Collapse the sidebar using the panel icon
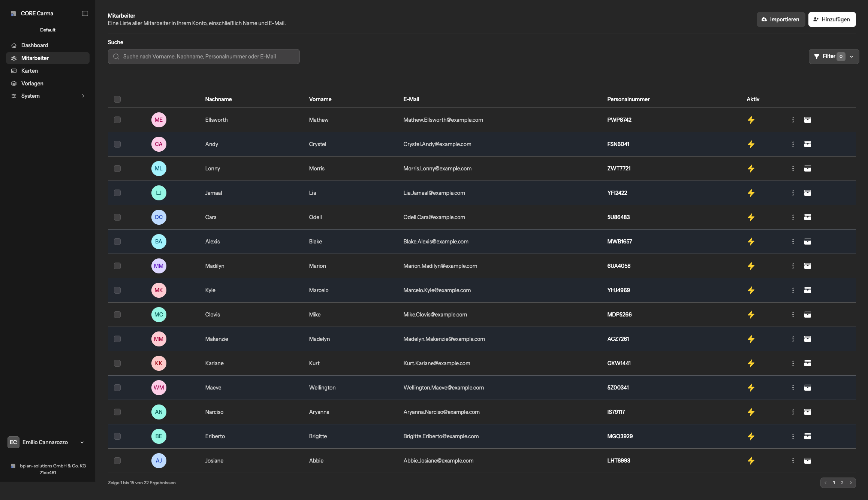 pos(85,13)
